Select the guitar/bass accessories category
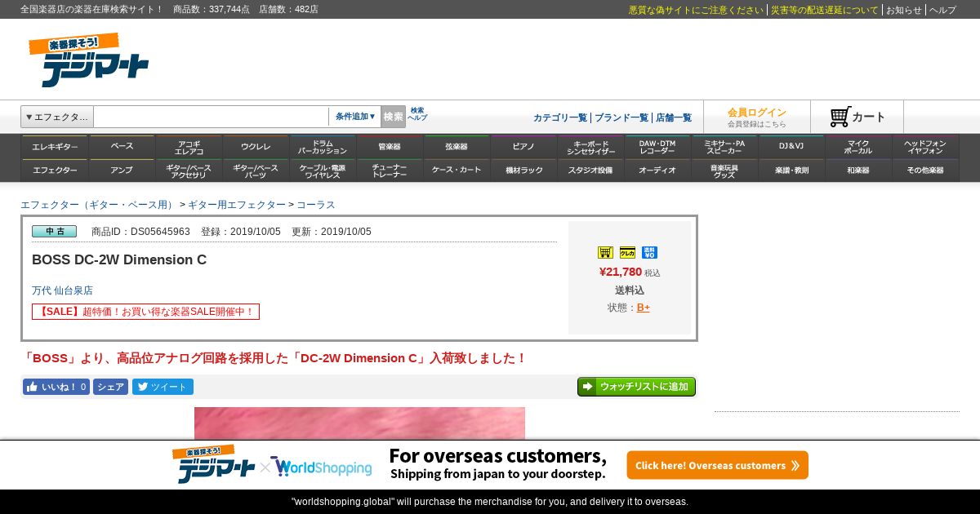 click(x=189, y=171)
